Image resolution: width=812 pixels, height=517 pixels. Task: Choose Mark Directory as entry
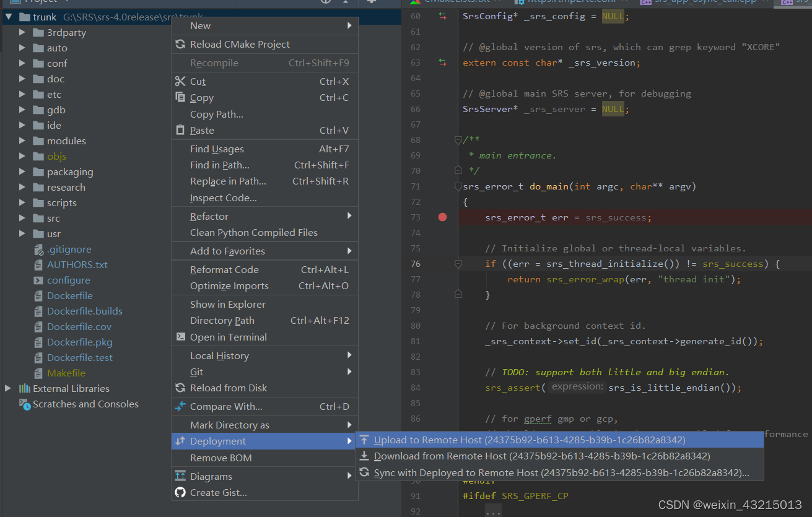(265, 425)
